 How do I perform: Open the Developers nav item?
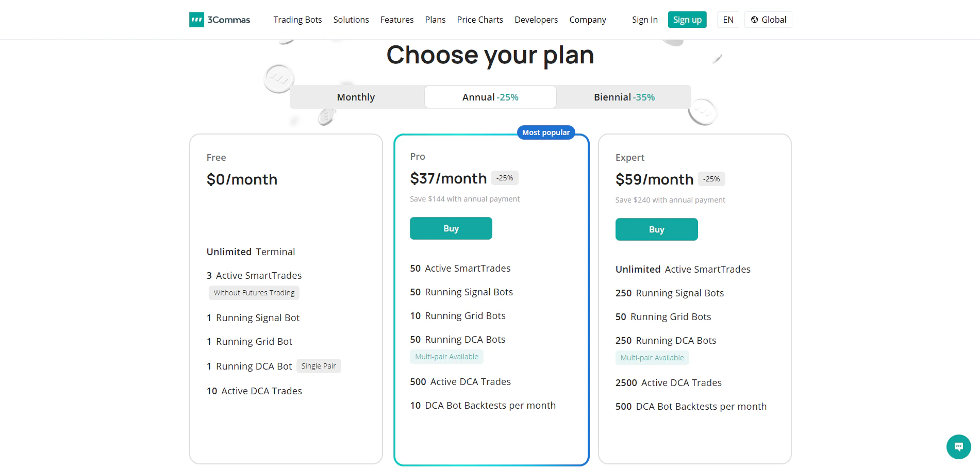point(536,20)
